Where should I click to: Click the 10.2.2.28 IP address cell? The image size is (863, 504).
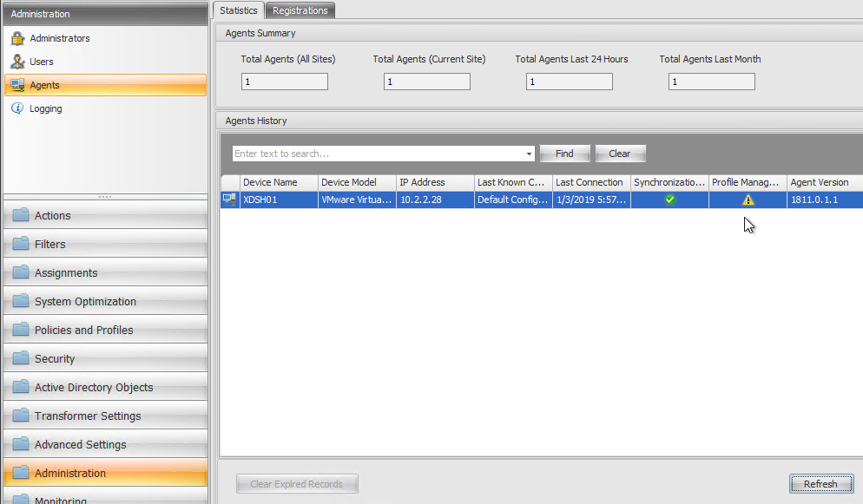[x=435, y=200]
